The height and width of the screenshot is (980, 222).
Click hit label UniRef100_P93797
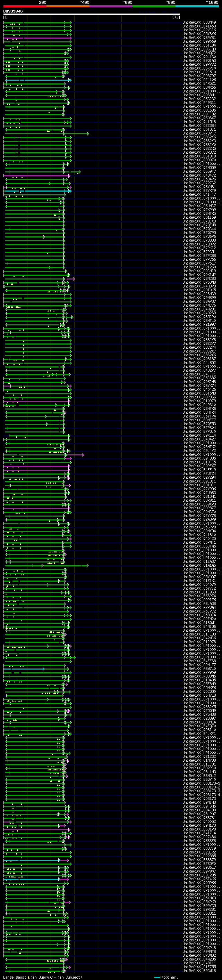pos(199,76)
